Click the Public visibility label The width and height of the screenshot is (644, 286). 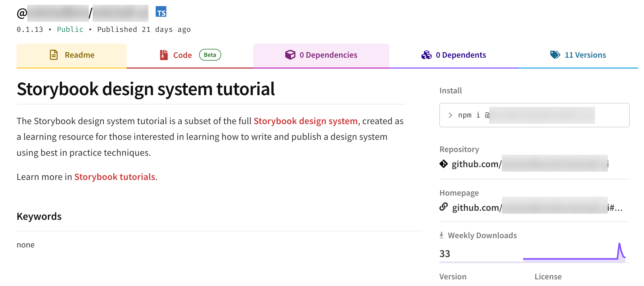coord(70,29)
